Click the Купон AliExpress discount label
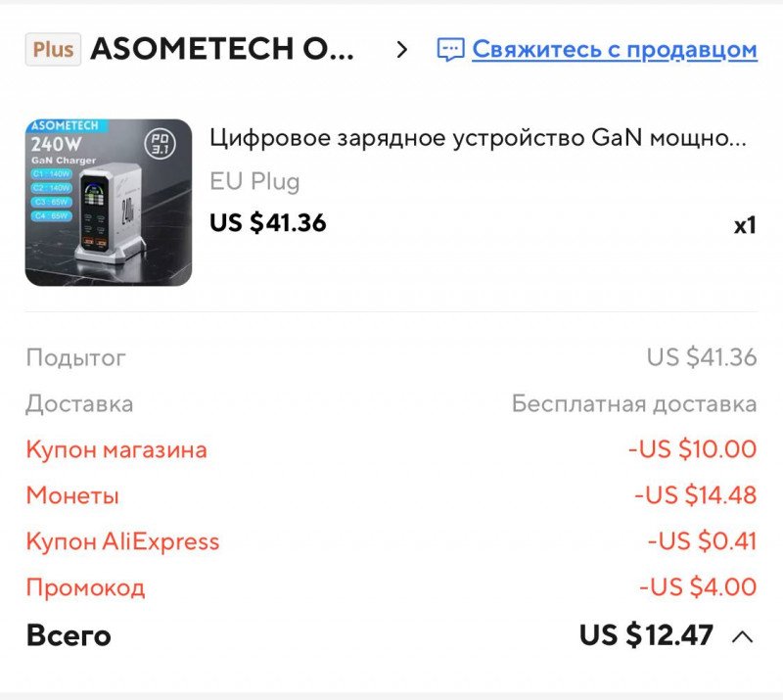The image size is (783, 700). click(x=123, y=541)
